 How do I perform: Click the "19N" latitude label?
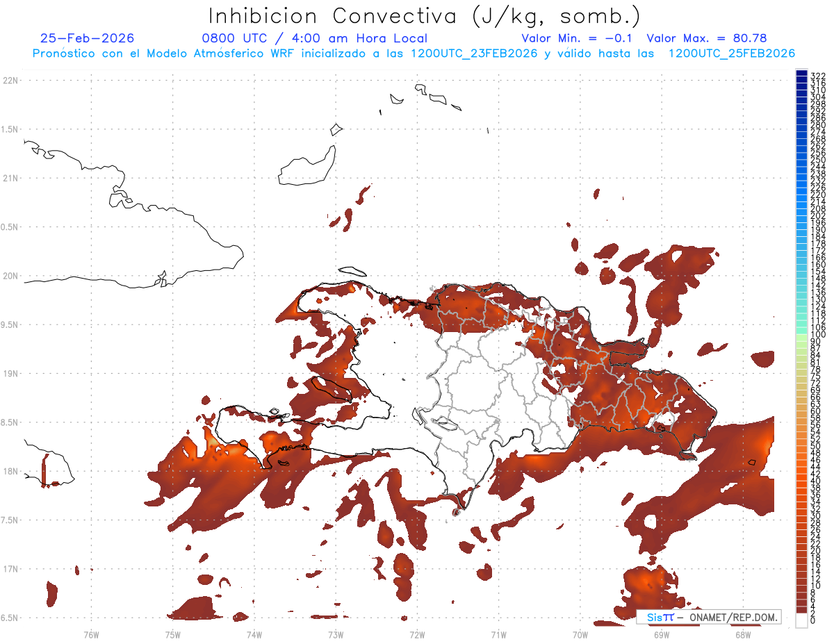(10, 374)
